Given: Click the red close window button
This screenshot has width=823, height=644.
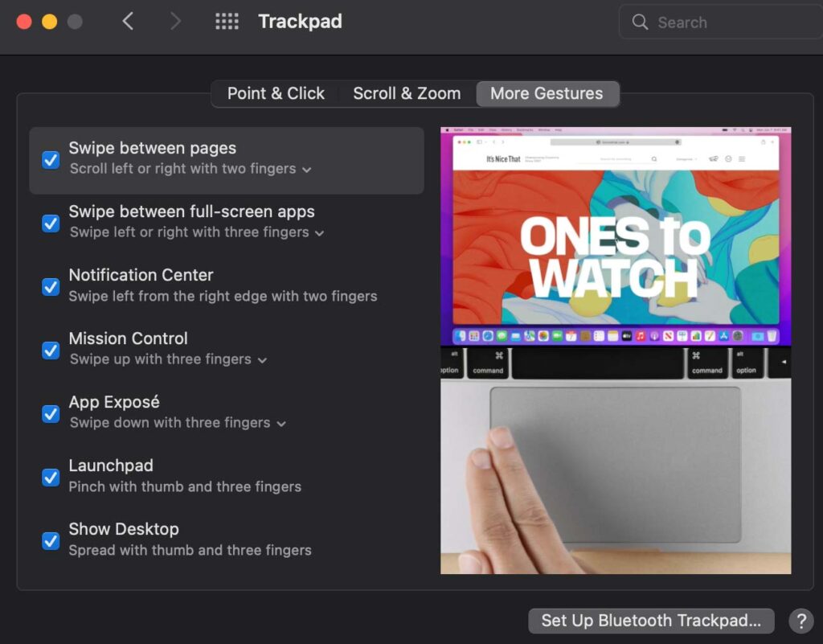Looking at the screenshot, I should click(x=24, y=22).
